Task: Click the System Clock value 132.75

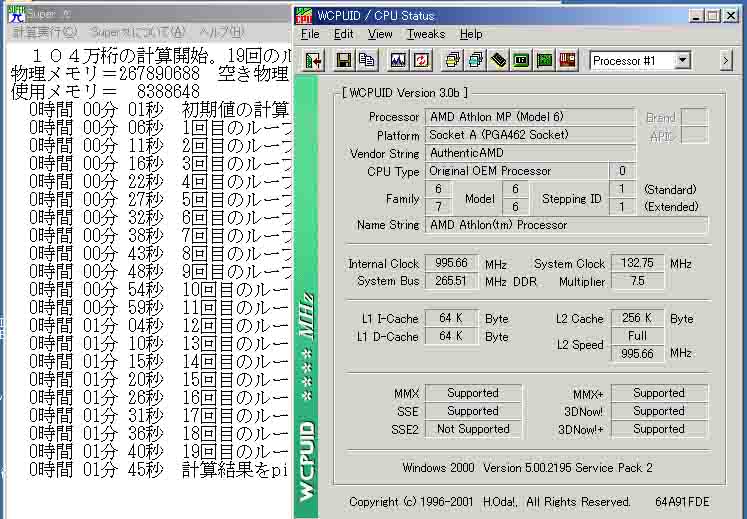Action: (637, 263)
